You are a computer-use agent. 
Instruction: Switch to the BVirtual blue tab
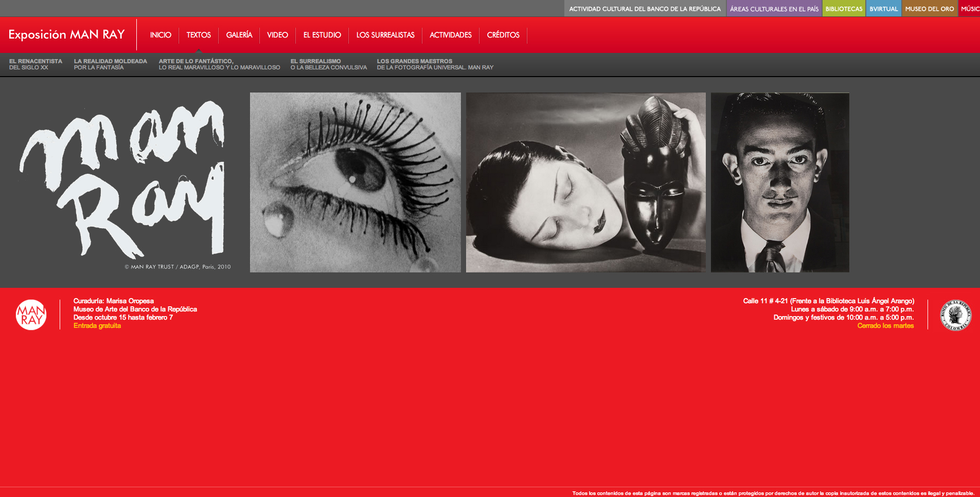(x=883, y=9)
